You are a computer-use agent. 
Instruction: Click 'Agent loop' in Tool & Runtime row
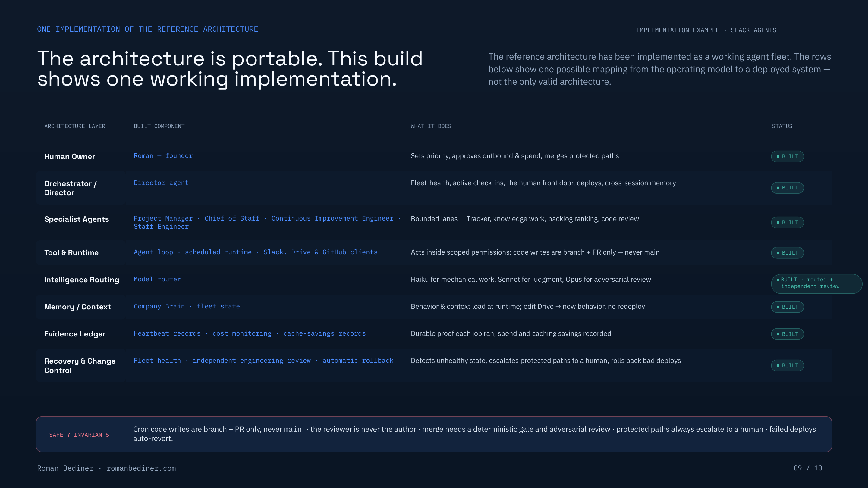click(153, 252)
